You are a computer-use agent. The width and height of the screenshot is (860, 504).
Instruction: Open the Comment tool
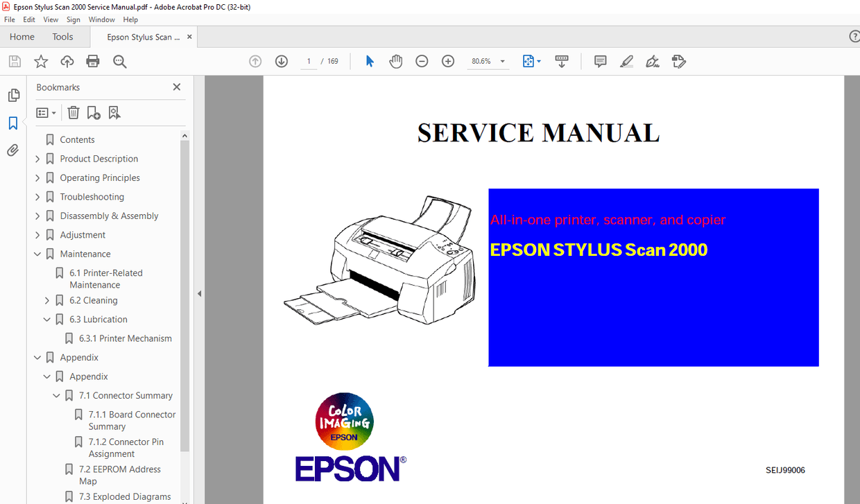[x=599, y=61]
